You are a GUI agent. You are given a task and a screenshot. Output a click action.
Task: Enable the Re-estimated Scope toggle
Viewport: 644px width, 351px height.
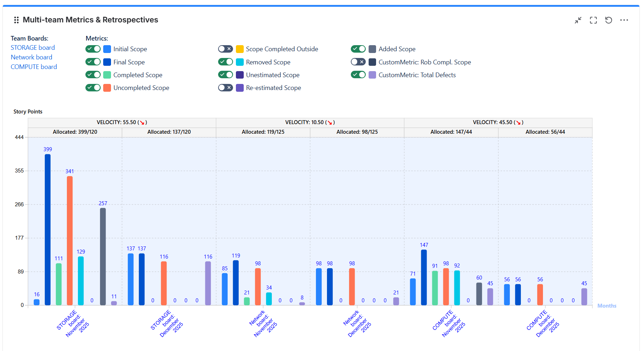226,87
